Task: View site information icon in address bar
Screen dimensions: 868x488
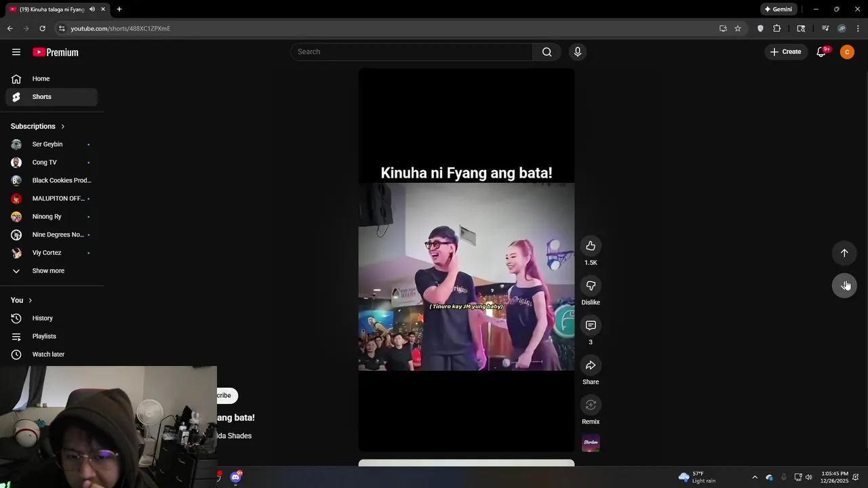Action: pos(62,28)
